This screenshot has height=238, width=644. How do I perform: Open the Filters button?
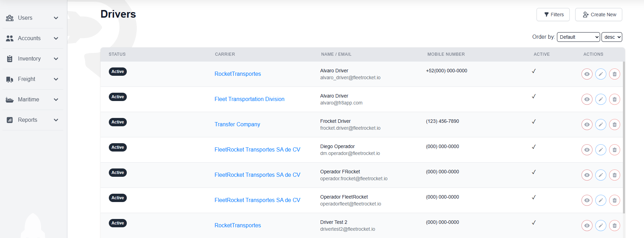(553, 15)
